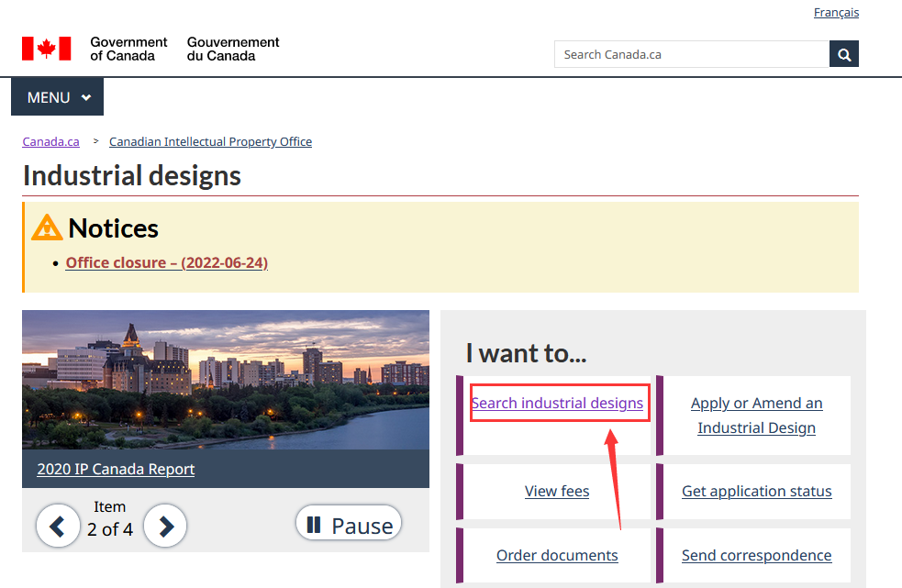Viewport: 902px width, 588px height.
Task: Type in the Search Canada.ca field
Action: pos(691,54)
